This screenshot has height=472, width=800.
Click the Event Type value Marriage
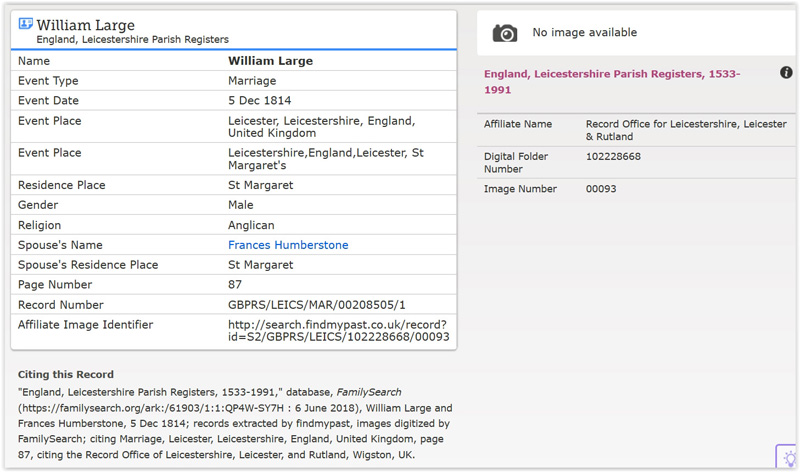[252, 81]
